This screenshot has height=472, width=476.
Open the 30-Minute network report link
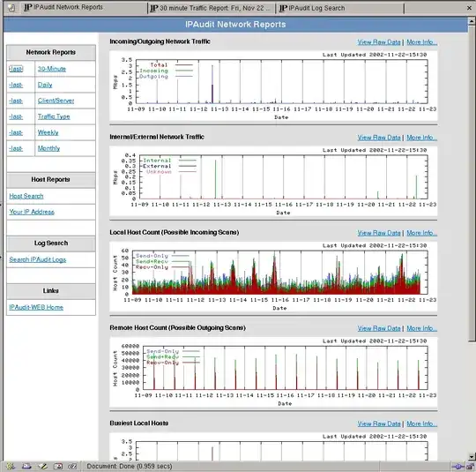(52, 69)
